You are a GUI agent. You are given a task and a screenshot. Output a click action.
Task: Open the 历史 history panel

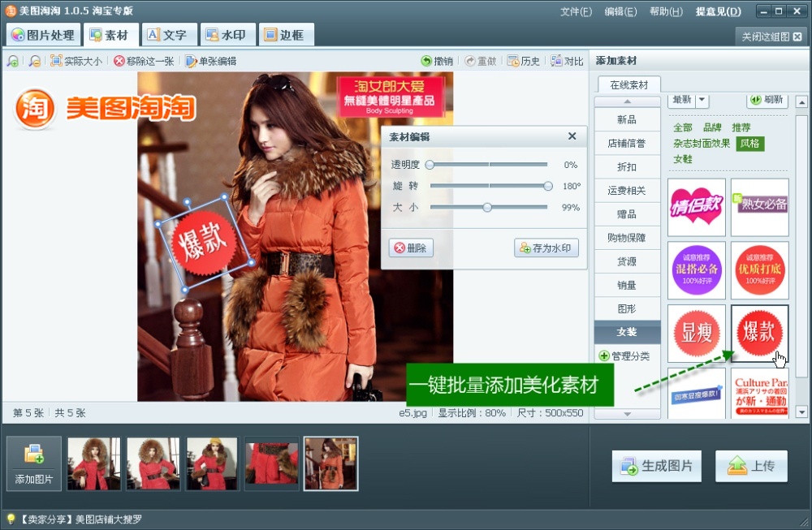[524, 61]
